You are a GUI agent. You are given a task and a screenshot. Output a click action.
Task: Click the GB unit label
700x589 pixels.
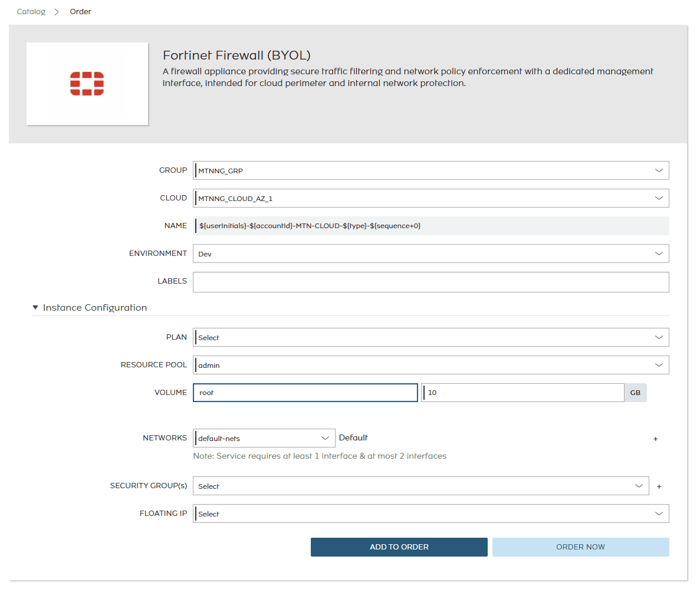tap(635, 393)
